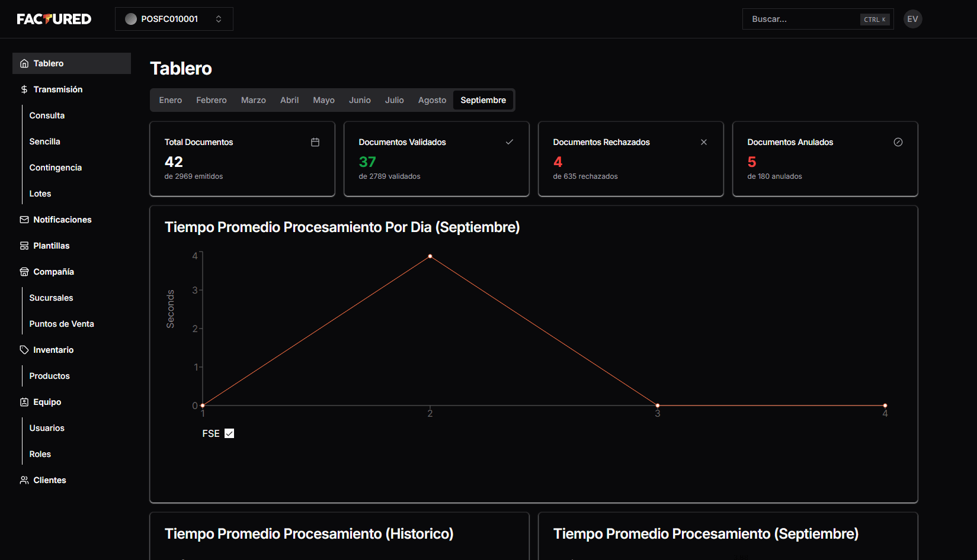Click the FACTURED logo
Image resolution: width=977 pixels, height=560 pixels.
pyautogui.click(x=54, y=19)
